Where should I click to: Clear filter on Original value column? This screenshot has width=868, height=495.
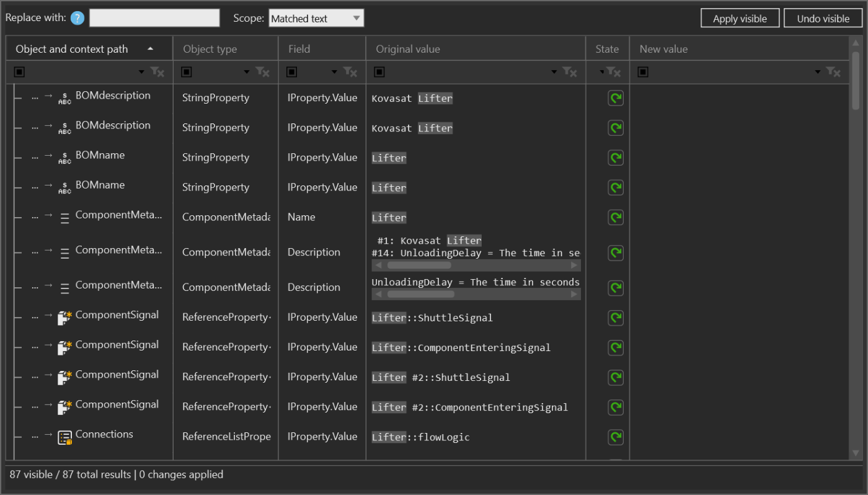click(570, 72)
